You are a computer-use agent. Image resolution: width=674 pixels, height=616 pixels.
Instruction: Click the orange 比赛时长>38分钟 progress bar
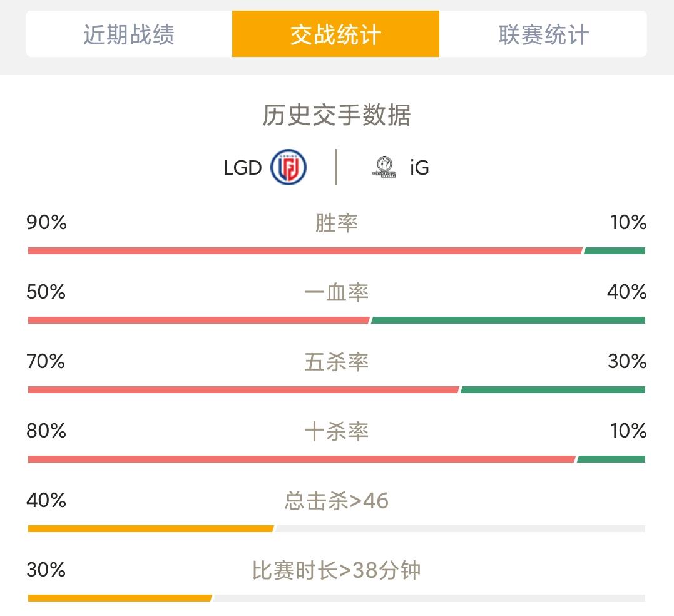click(120, 598)
